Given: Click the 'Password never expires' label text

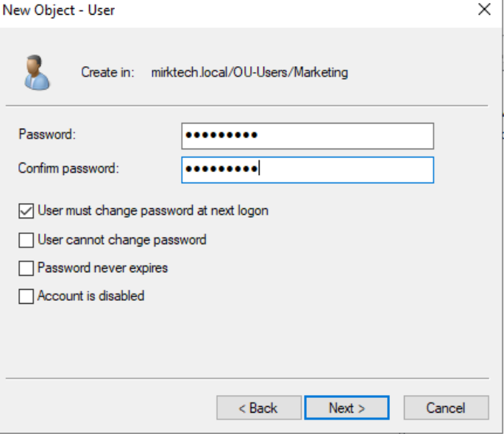Looking at the screenshot, I should click(x=103, y=268).
